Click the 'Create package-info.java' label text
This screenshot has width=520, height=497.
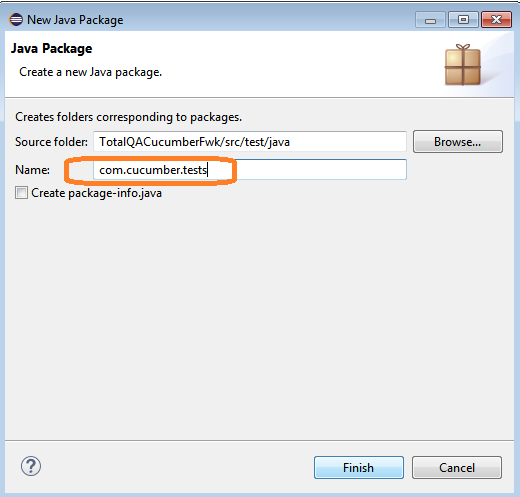pyautogui.click(x=96, y=193)
